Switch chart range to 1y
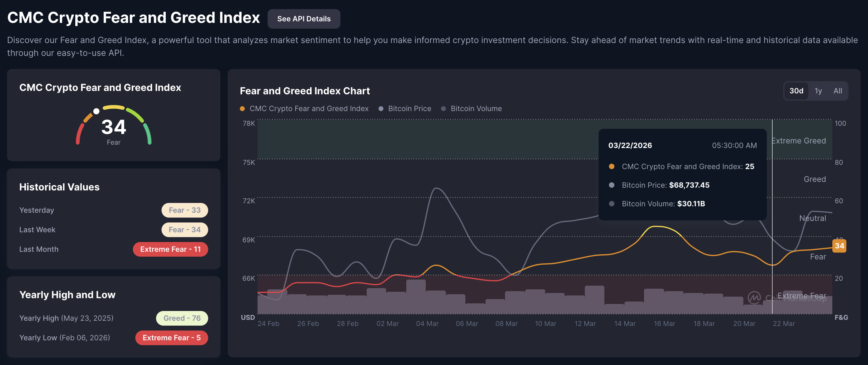Screen dimensions: 868x365 818,91
